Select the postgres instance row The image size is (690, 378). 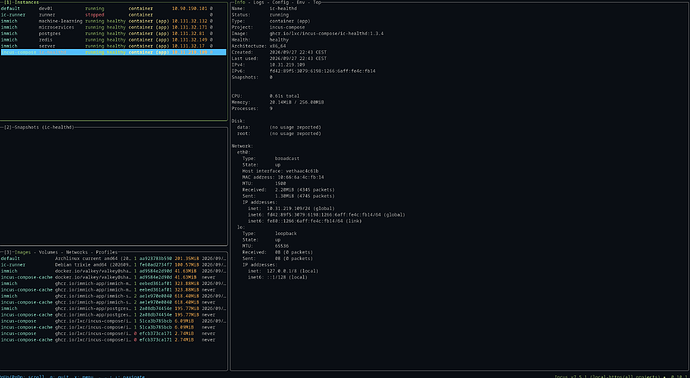114,33
